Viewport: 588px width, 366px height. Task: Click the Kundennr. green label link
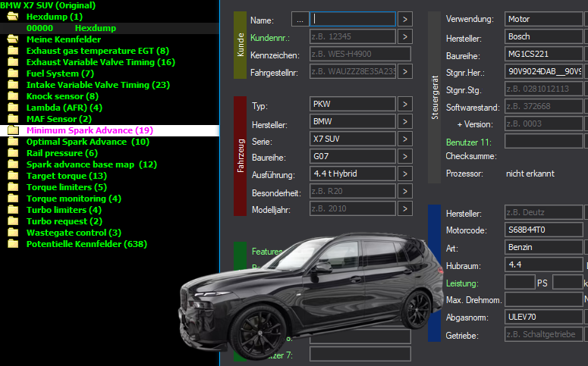click(270, 38)
